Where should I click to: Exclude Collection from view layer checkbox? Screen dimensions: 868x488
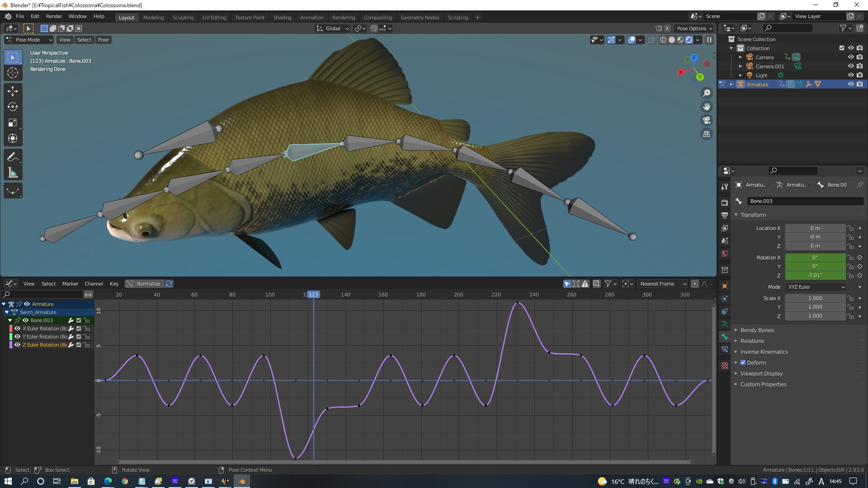(x=841, y=48)
